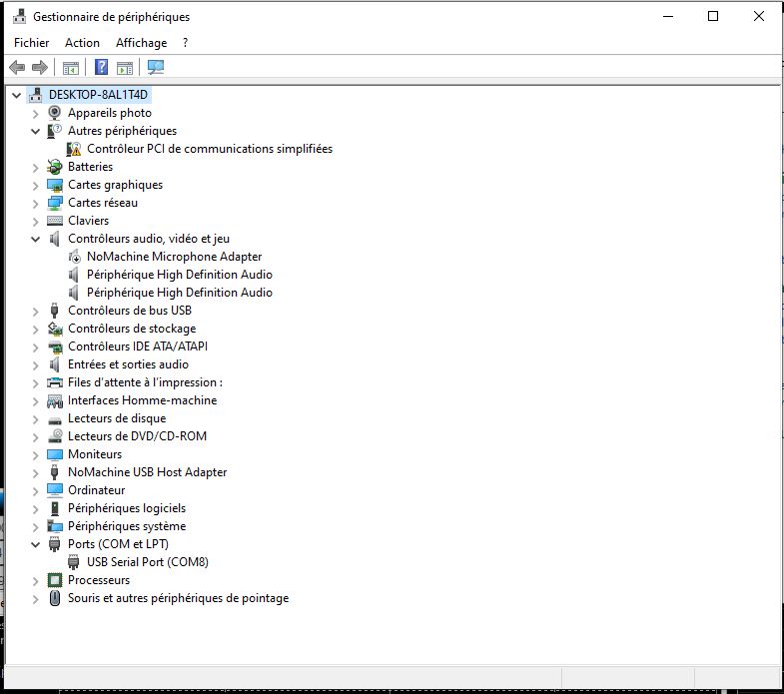
Task: Expand the Cartes réseau category
Action: point(36,204)
